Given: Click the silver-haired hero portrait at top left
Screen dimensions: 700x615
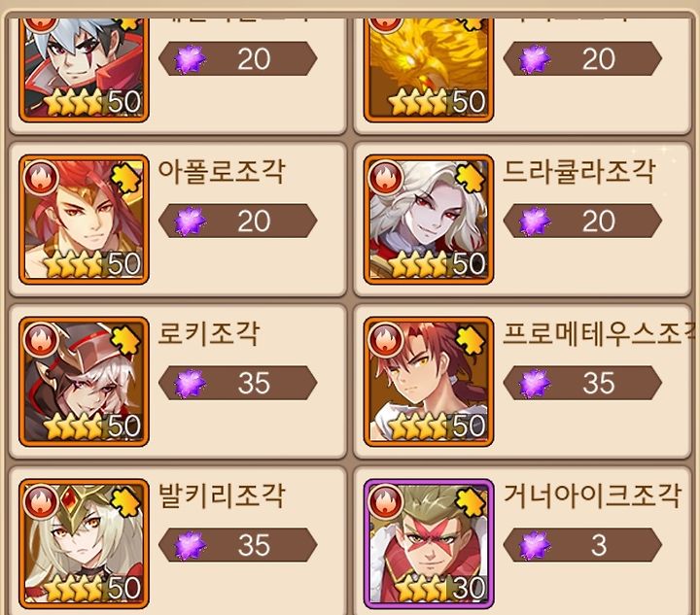Looking at the screenshot, I should pos(84,69).
